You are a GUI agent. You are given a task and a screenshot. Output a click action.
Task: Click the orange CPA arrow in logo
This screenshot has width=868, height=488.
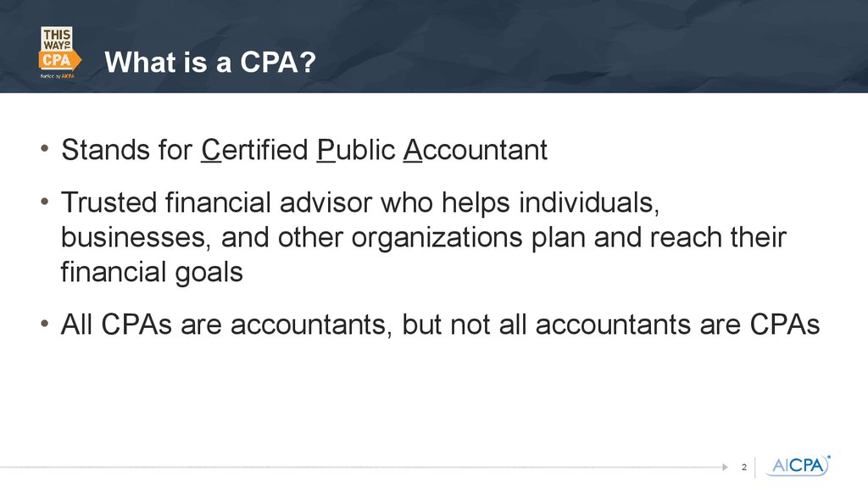click(x=60, y=60)
